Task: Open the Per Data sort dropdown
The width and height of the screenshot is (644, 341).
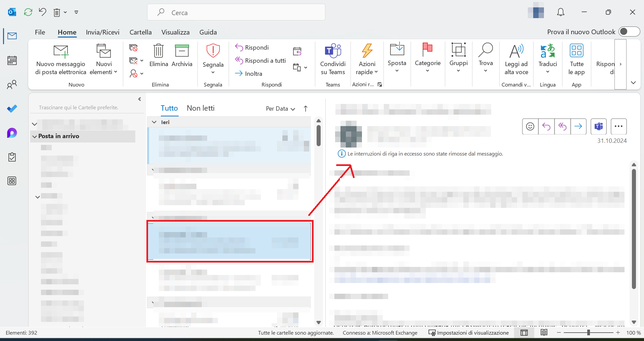Action: click(x=280, y=109)
